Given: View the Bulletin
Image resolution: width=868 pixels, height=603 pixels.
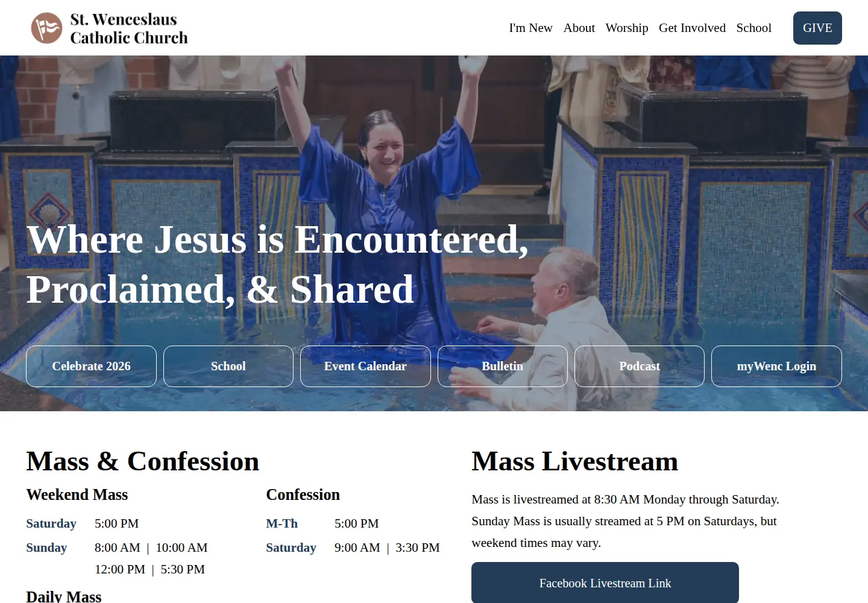Looking at the screenshot, I should pyautogui.click(x=502, y=366).
